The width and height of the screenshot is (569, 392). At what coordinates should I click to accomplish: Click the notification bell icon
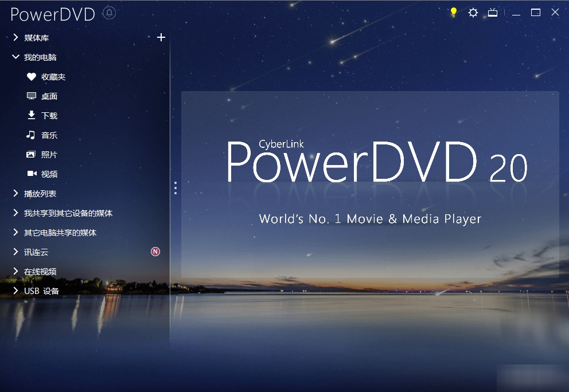click(x=109, y=13)
